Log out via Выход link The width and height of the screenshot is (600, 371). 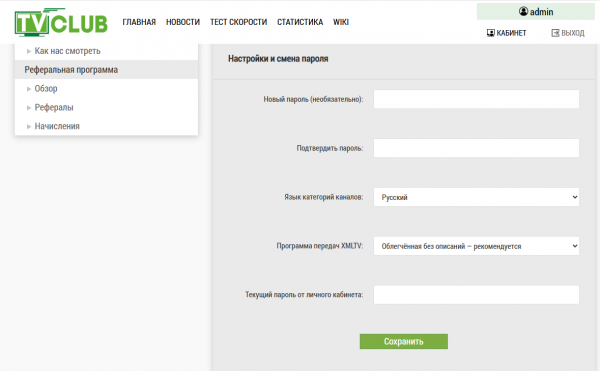[x=573, y=33]
